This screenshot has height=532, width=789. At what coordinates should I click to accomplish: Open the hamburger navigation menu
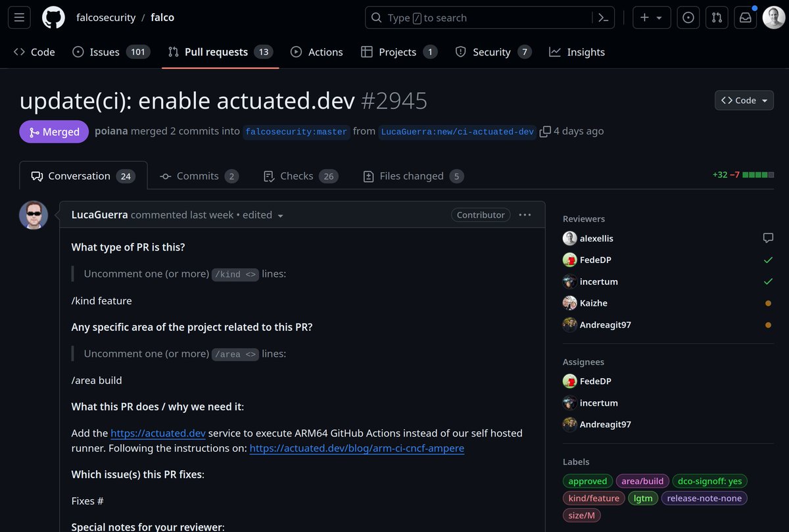click(19, 18)
